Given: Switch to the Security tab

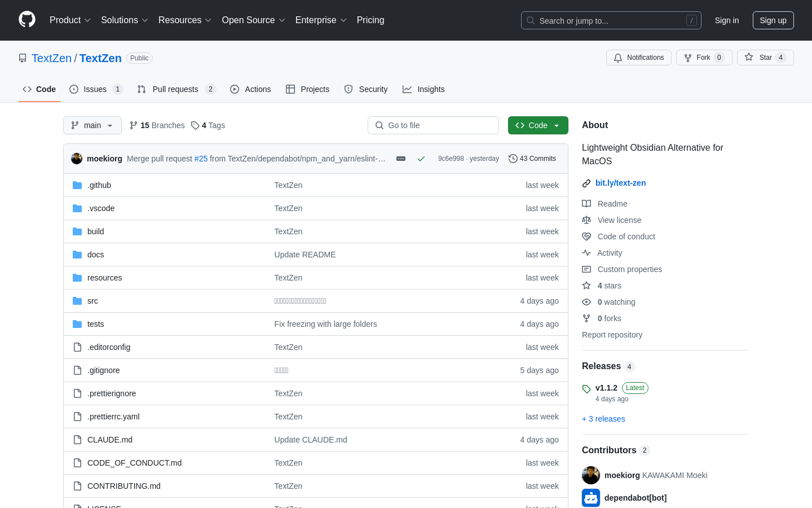Looking at the screenshot, I should tap(366, 89).
